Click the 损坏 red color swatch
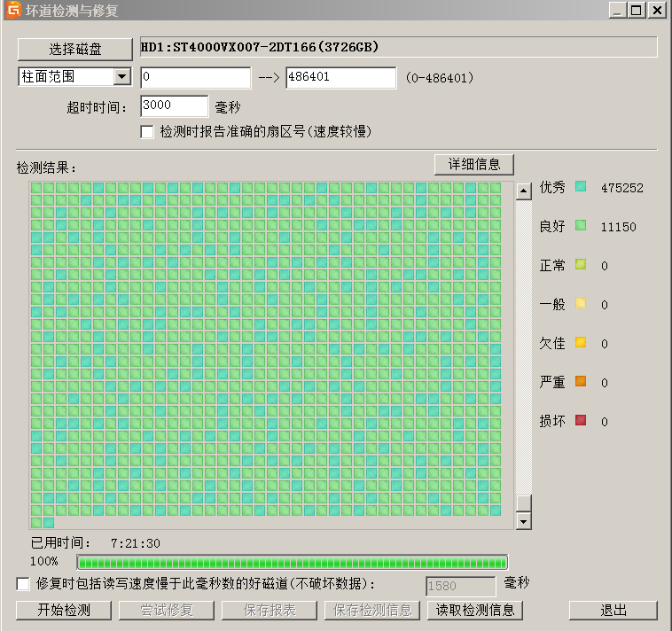This screenshot has height=631, width=672. click(581, 421)
